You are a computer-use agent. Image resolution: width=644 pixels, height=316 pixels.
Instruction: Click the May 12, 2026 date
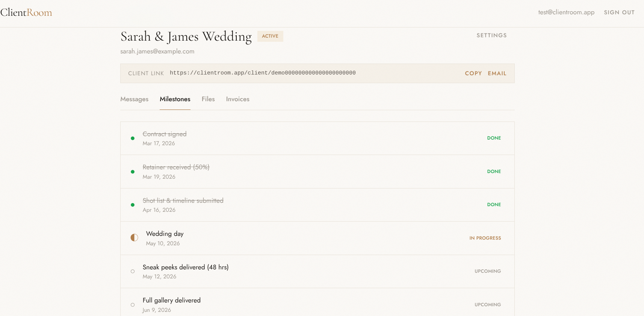160,277
